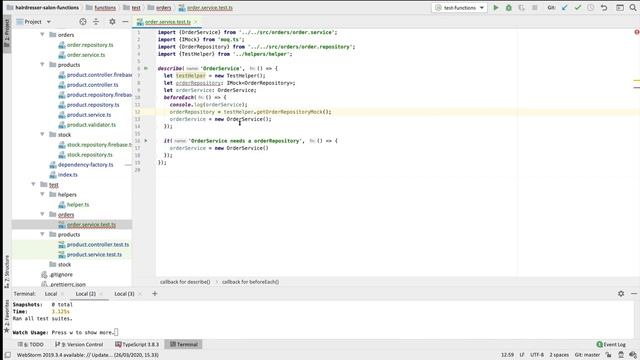Click the Run with Coverage icon
Viewport: 640px width, 360px height.
point(522,8)
